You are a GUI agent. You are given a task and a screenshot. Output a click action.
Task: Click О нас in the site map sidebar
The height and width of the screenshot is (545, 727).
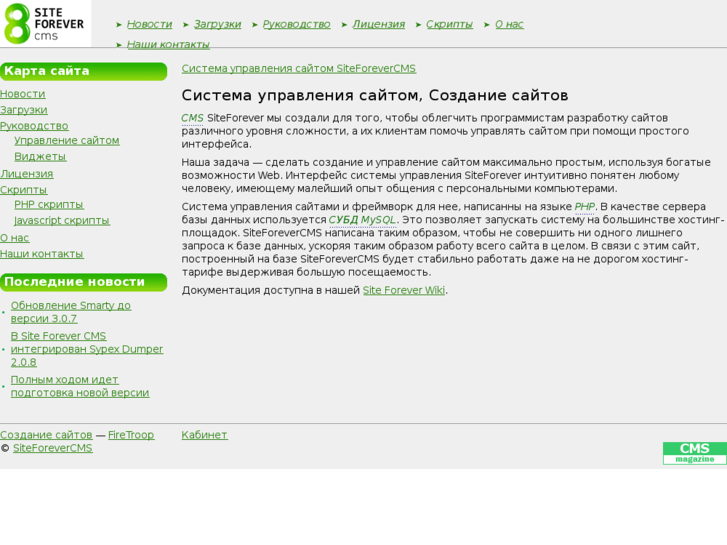(x=14, y=238)
